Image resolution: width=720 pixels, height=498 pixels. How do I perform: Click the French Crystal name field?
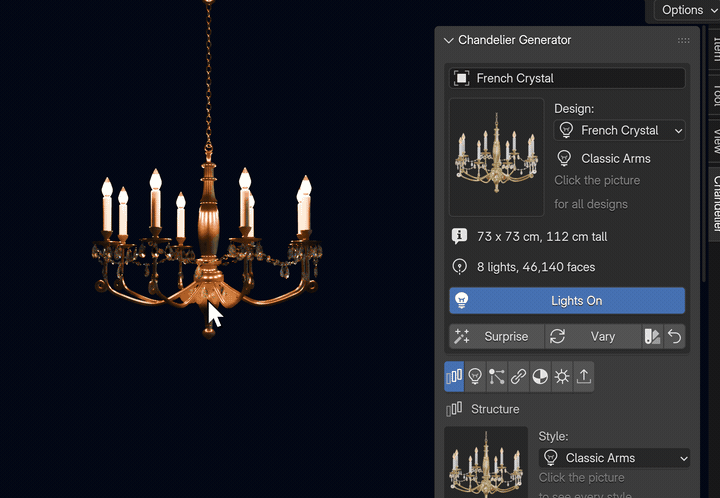(x=567, y=78)
